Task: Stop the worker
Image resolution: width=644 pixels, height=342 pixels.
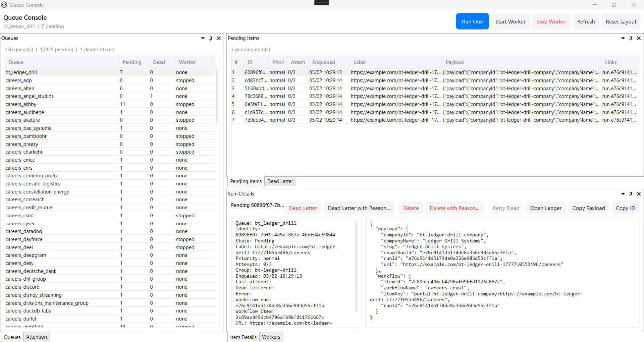Action: point(551,21)
